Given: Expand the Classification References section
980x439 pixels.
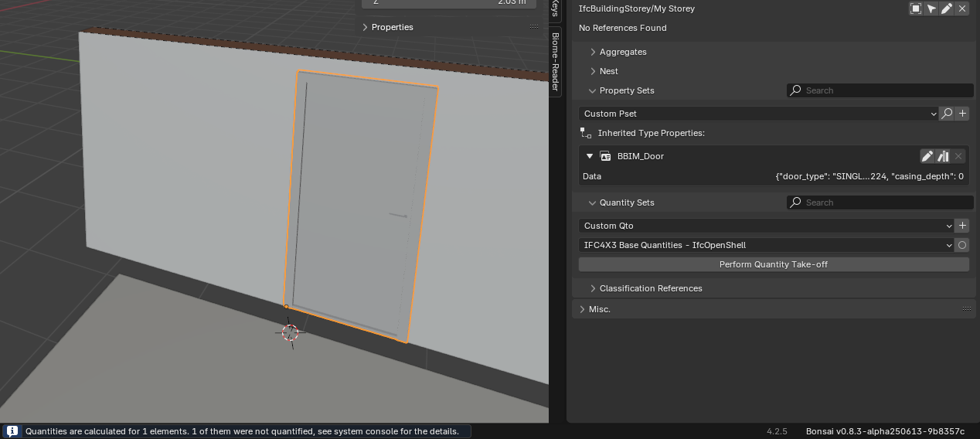Looking at the screenshot, I should click(x=593, y=288).
